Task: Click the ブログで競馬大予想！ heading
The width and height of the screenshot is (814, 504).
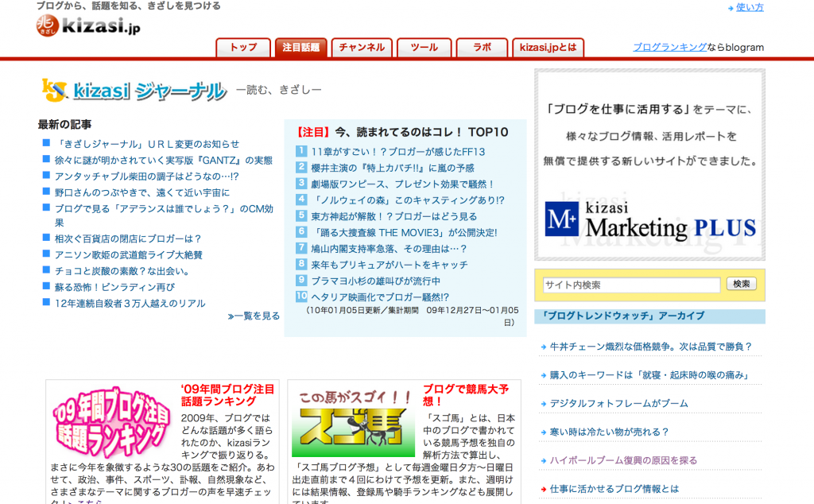Action: pyautogui.click(x=466, y=395)
